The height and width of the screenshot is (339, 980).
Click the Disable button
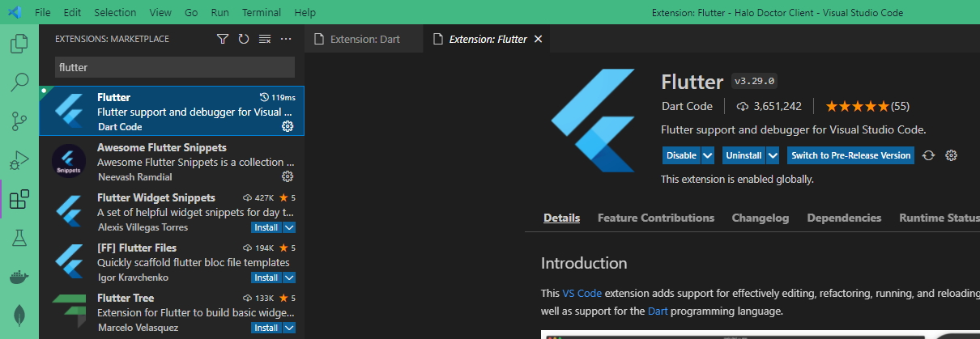click(681, 155)
